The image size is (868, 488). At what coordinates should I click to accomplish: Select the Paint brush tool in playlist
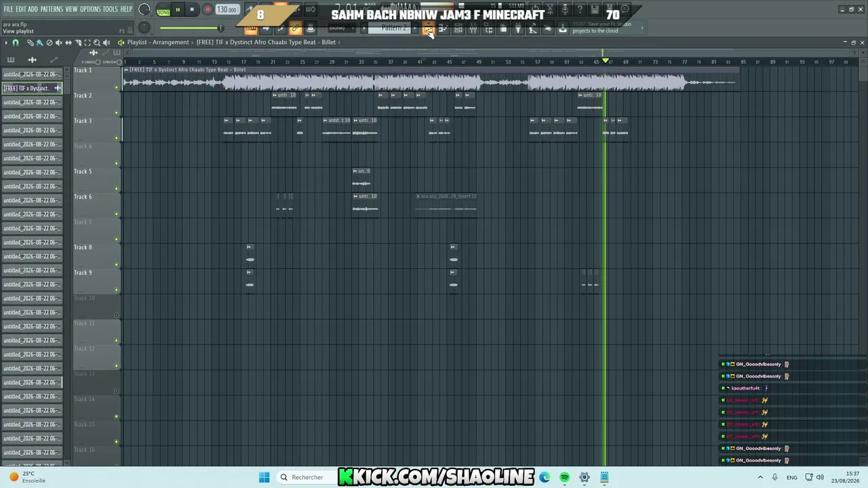pos(39,43)
